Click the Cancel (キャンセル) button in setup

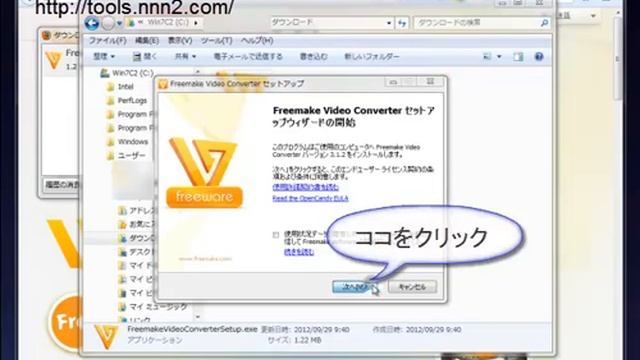pos(412,287)
